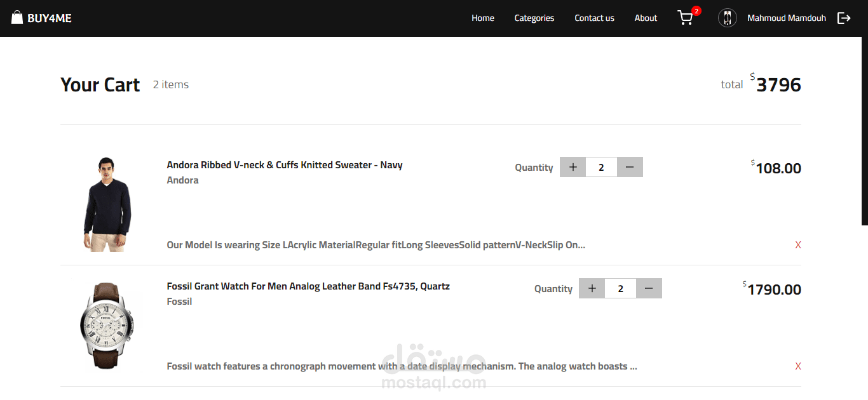
Task: Click the BUY4ME shopping bag logo icon
Action: point(17,18)
